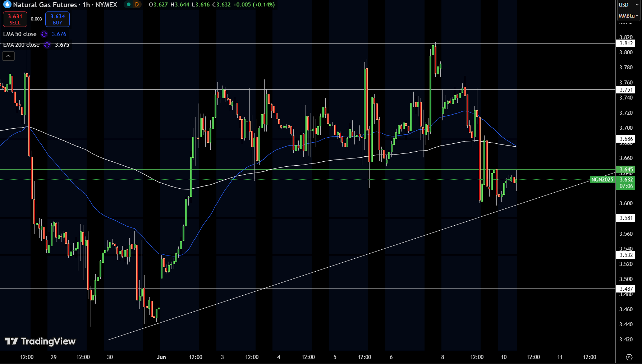Click the 3.800 tick on the price scale
The width and height of the screenshot is (642, 364).
pyautogui.click(x=626, y=52)
